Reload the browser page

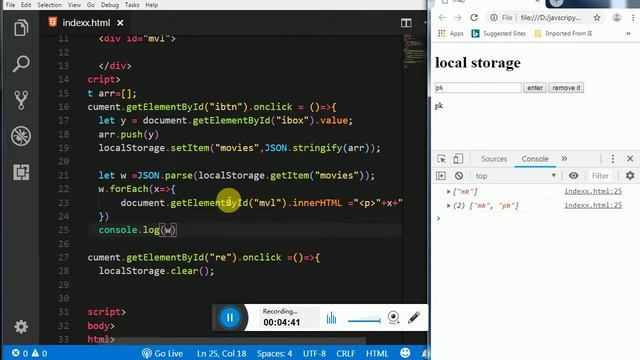[474, 18]
